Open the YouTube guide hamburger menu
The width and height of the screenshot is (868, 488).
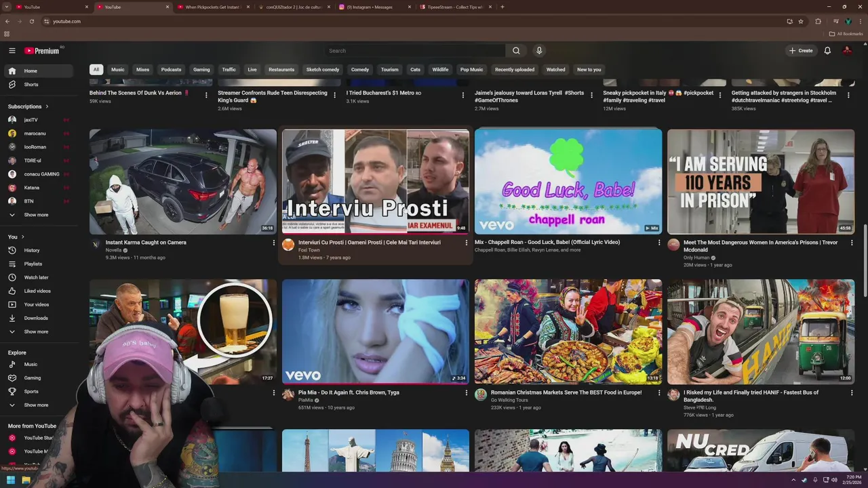tap(12, 51)
